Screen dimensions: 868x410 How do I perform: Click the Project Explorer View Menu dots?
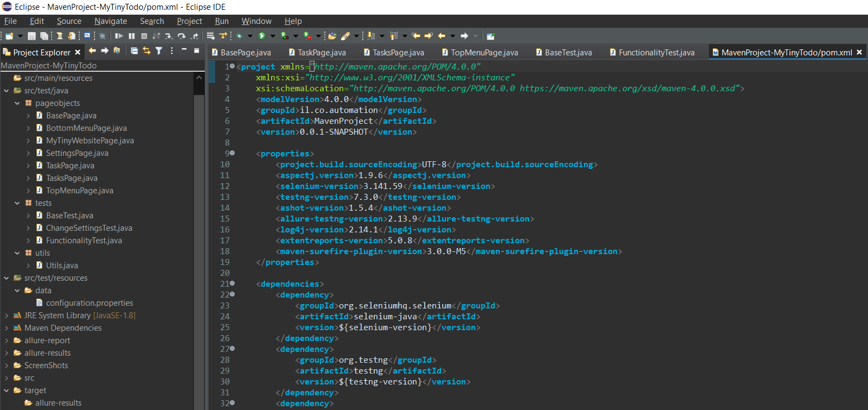tap(172, 51)
